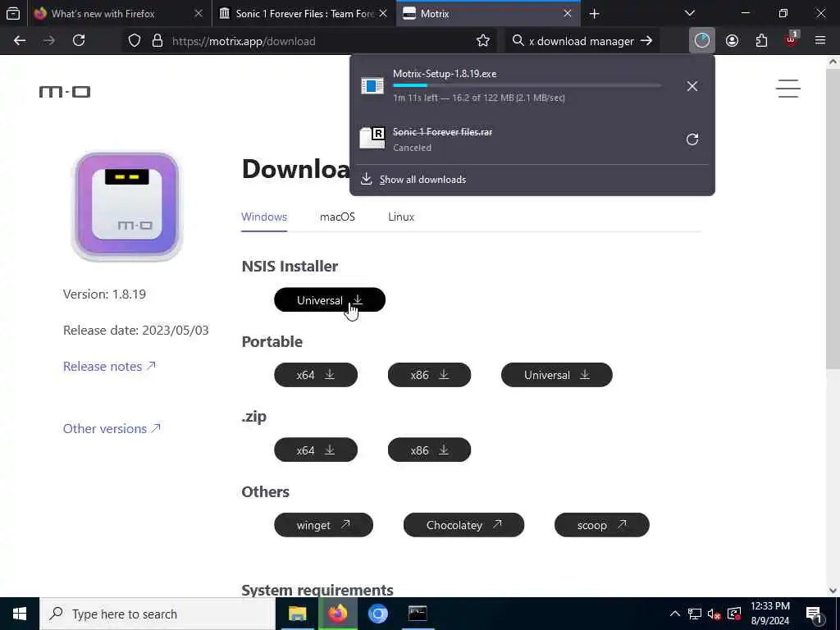Viewport: 840px width, 630px height.
Task: Close the Sonic 1 Forever Files tab
Action: coord(383,13)
